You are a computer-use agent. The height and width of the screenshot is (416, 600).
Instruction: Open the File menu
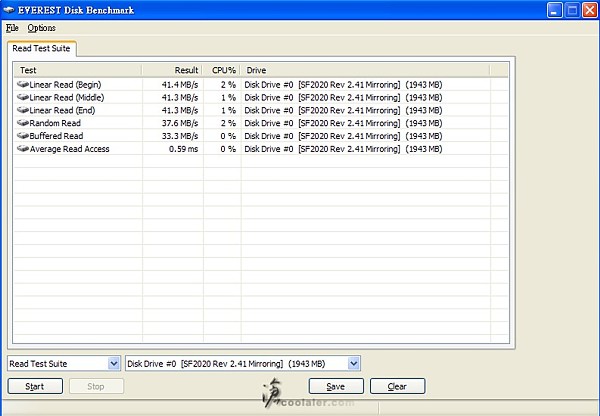12,28
